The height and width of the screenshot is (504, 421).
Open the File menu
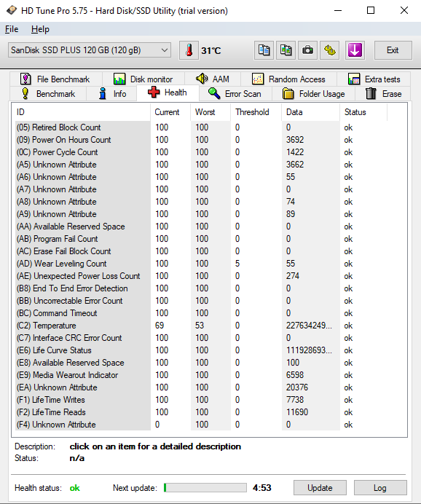click(12, 29)
